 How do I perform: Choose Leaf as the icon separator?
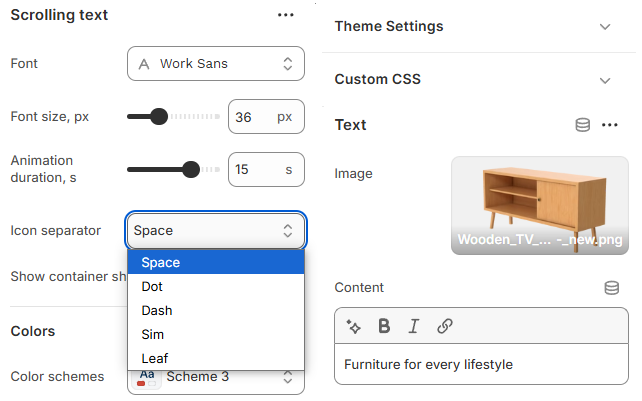point(216,358)
